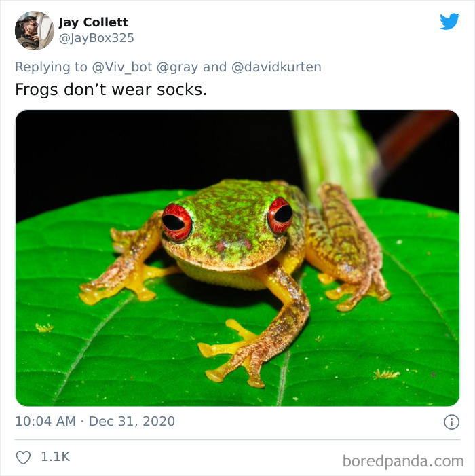The image size is (475, 476).
Task: View the 1.1K likes count
Action: click(x=56, y=458)
